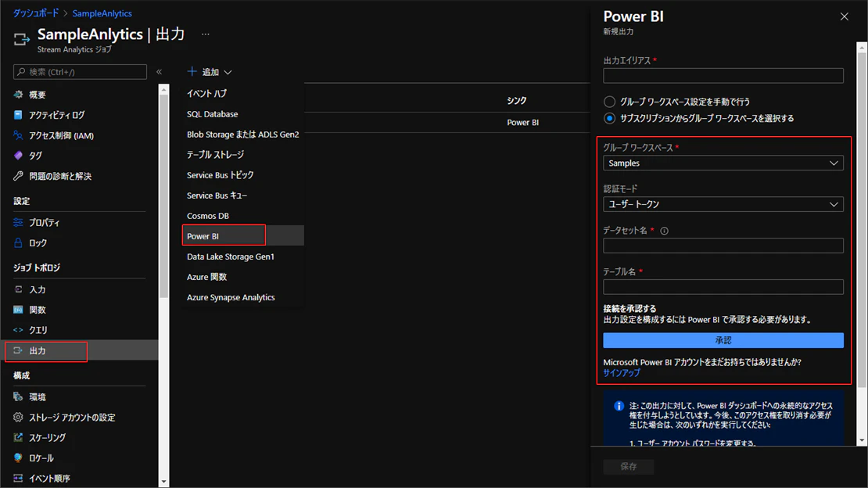Go to ダッシュボード breadcrumb link
This screenshot has width=868, height=488.
click(x=35, y=13)
